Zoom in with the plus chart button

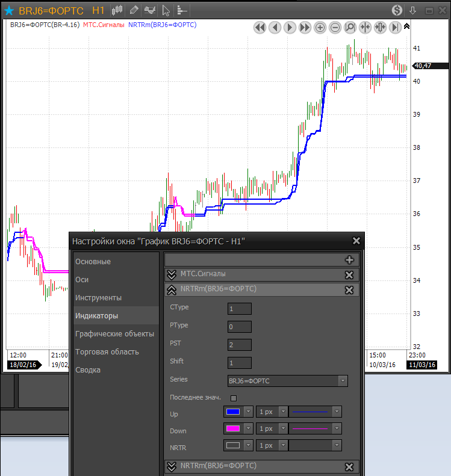pos(320,27)
